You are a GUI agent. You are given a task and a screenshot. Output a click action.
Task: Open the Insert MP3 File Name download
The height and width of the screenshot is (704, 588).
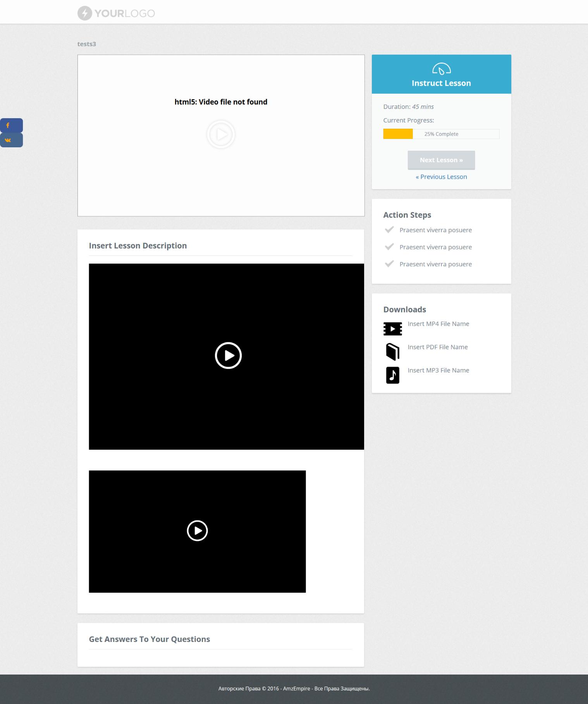click(x=438, y=370)
